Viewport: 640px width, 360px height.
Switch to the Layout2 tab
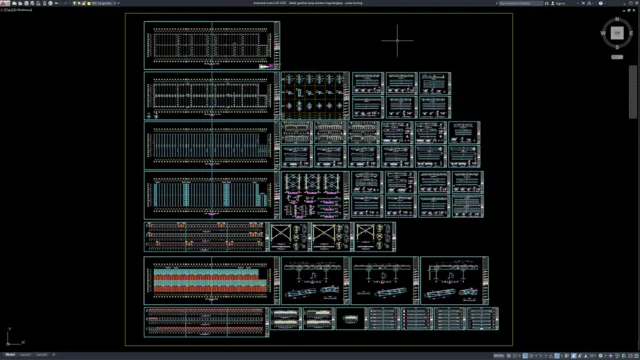pyautogui.click(x=41, y=355)
